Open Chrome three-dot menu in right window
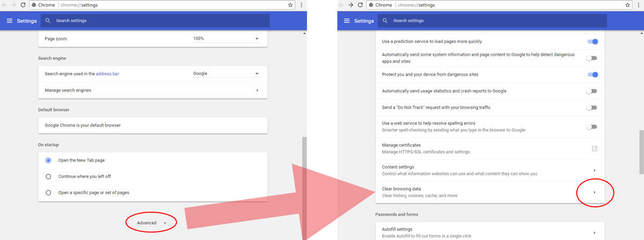Viewport: 644px width, 240px height. tap(638, 5)
